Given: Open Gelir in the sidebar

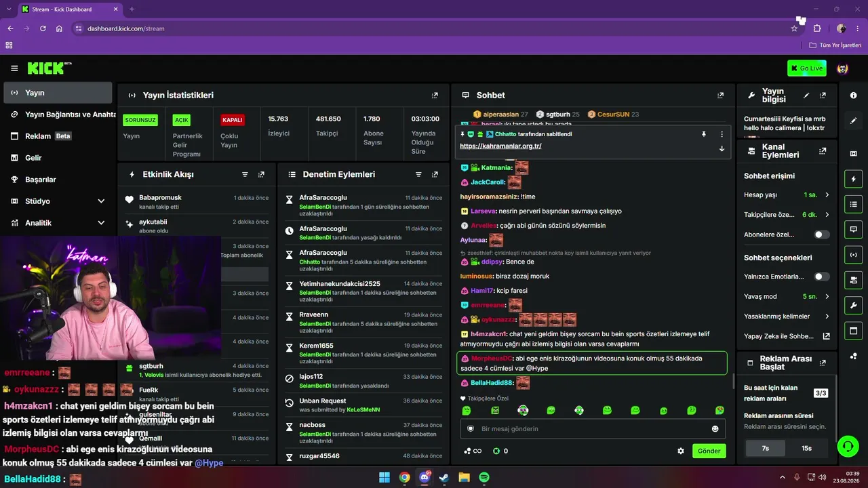Looking at the screenshot, I should click(x=58, y=158).
